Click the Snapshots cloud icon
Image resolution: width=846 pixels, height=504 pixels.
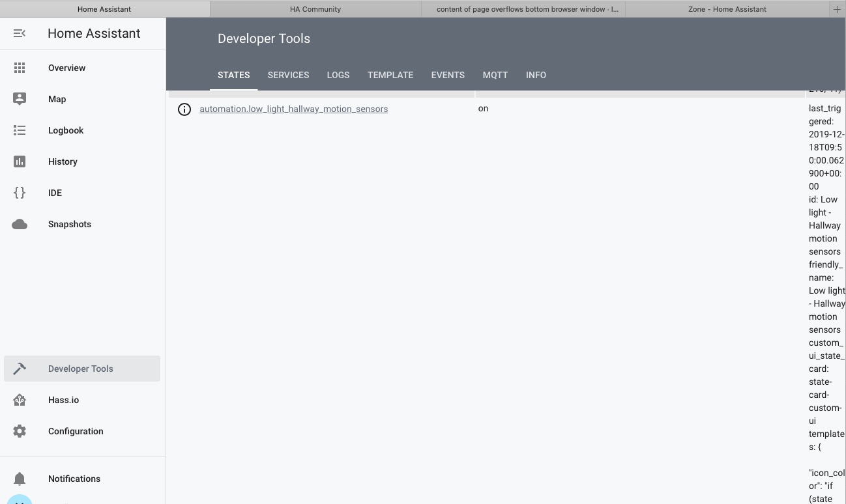coord(20,224)
